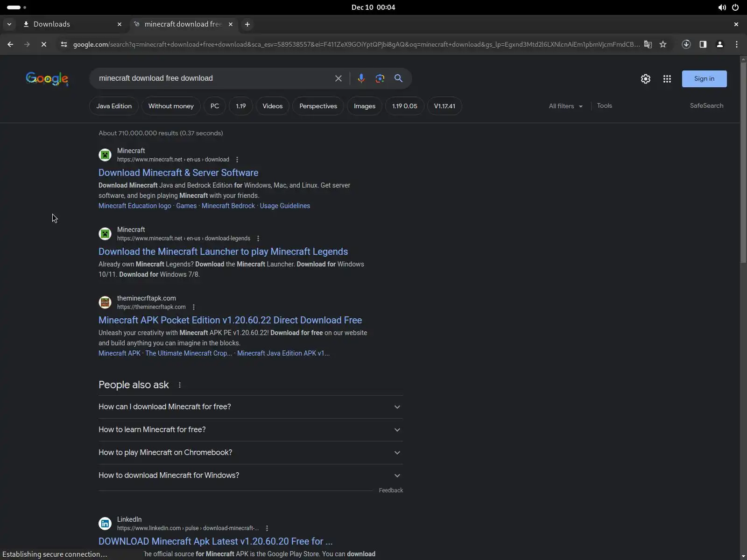Screen dimensions: 747x560
Task: Click the browser address bar URL
Action: [357, 44]
